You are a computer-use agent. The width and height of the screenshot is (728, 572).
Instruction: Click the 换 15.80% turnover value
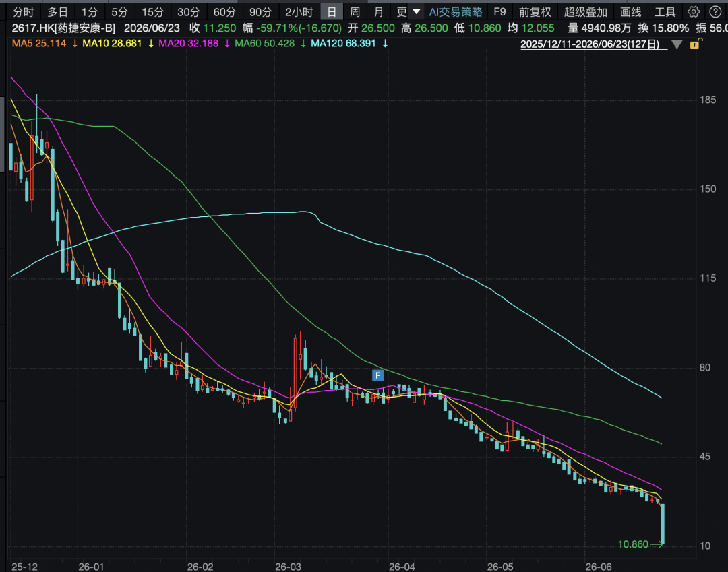coord(663,28)
